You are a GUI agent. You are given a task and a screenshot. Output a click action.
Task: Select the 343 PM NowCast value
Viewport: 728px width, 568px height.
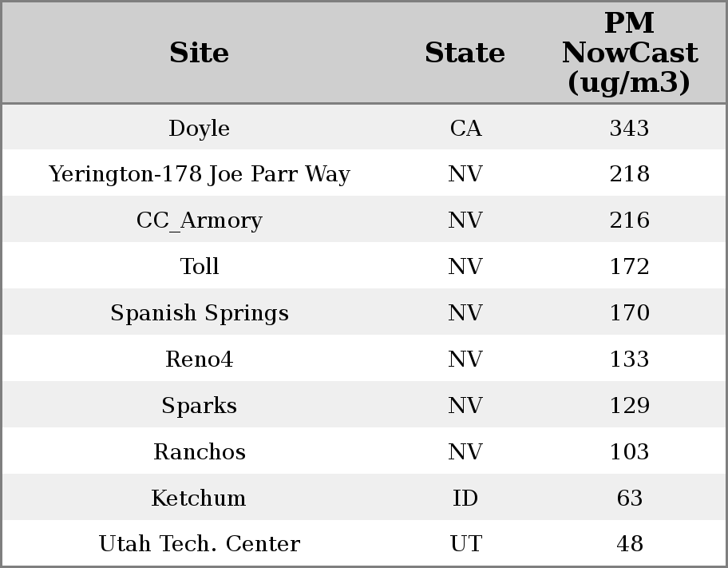coord(629,129)
